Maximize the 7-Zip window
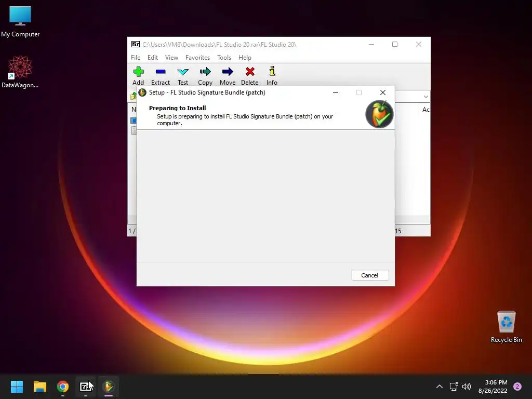Image resolution: width=532 pixels, height=399 pixels. (x=395, y=45)
